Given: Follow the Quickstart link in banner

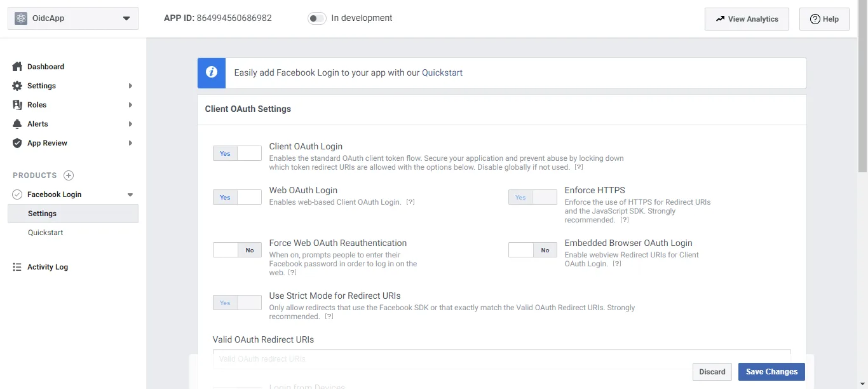Looking at the screenshot, I should [x=442, y=72].
